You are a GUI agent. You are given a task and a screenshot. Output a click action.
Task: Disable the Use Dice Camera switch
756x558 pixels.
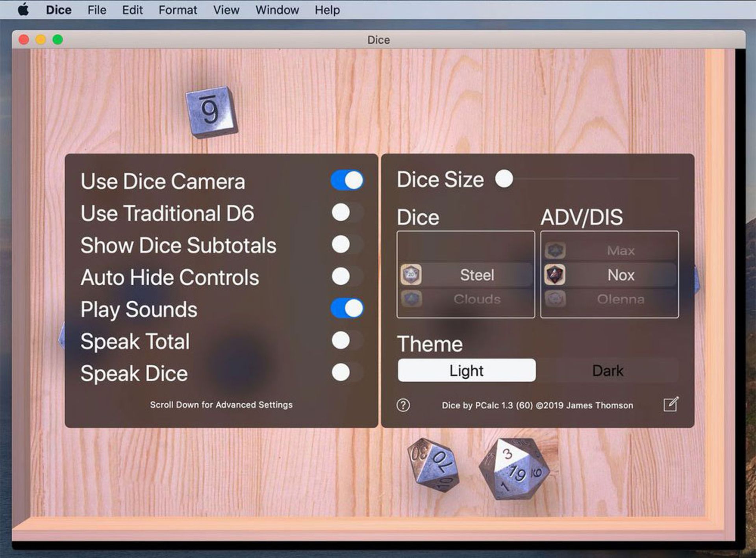(x=347, y=180)
